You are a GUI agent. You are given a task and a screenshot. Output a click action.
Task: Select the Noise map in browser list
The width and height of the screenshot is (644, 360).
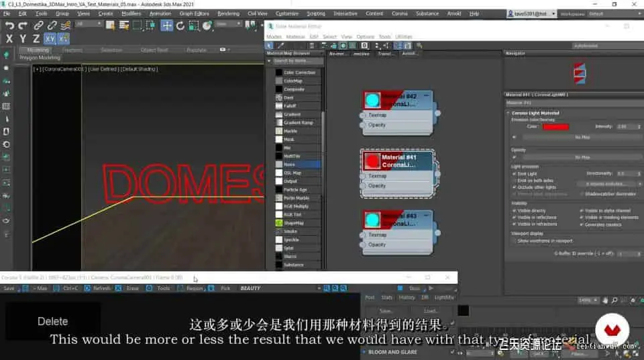click(298, 164)
